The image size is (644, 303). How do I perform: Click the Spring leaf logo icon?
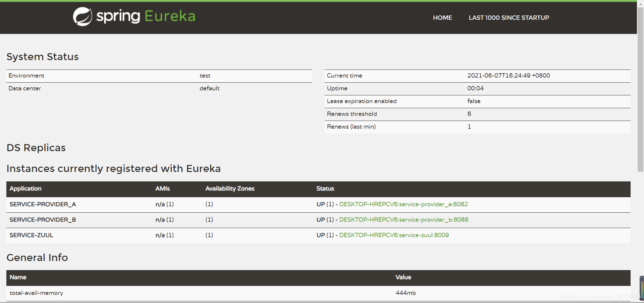tap(83, 16)
